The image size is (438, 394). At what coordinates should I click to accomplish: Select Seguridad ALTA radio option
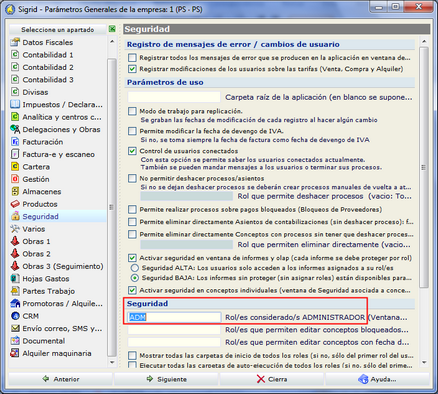pyautogui.click(x=135, y=268)
